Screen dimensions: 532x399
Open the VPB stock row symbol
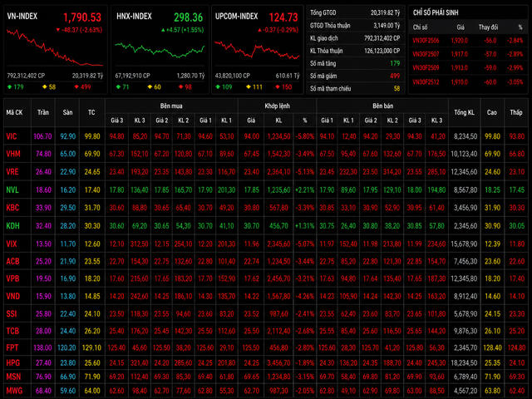[x=12, y=278]
